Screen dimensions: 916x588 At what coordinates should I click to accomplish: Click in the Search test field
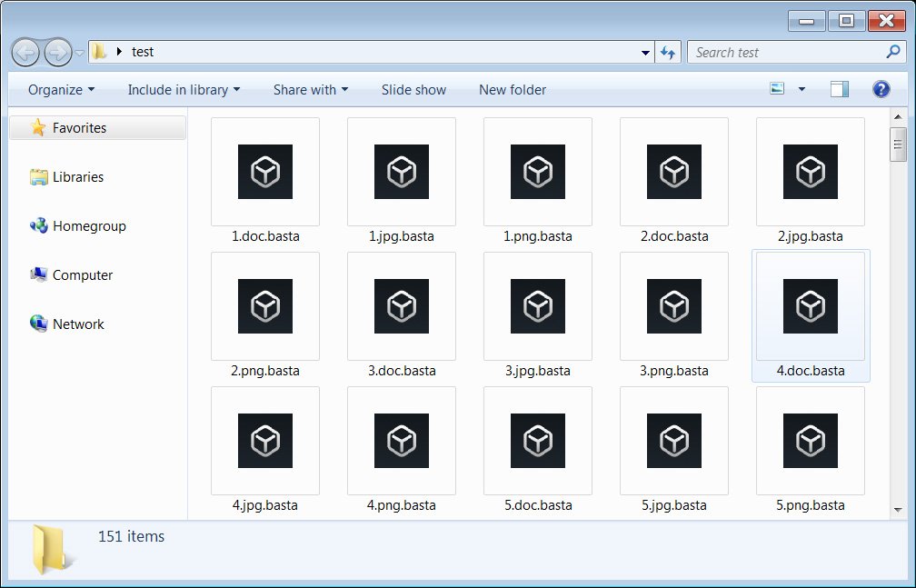(788, 53)
